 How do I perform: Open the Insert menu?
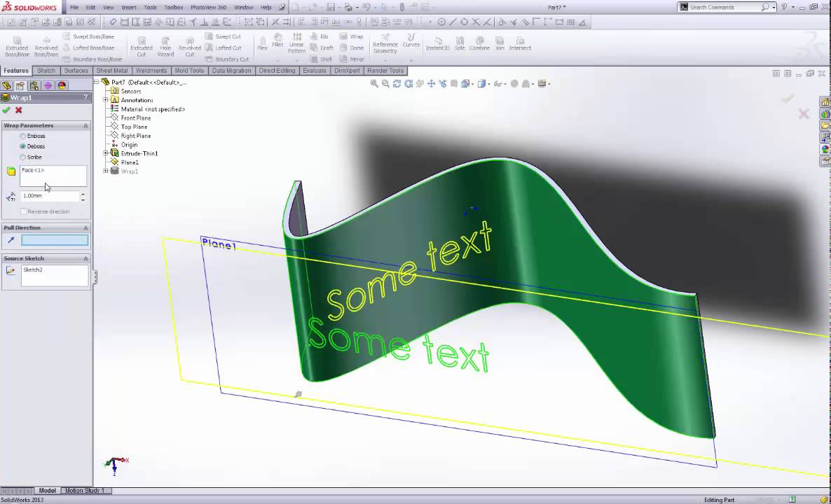click(130, 8)
